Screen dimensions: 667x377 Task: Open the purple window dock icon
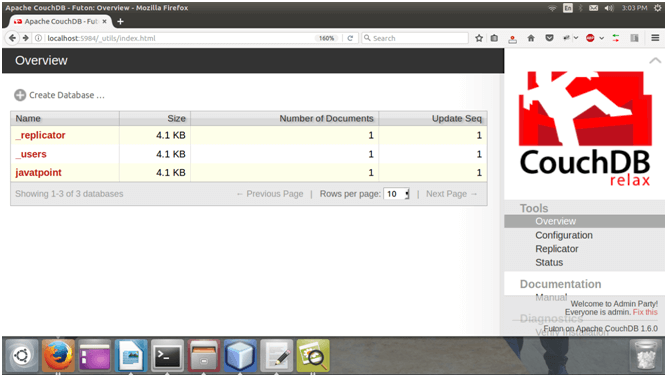click(94, 355)
